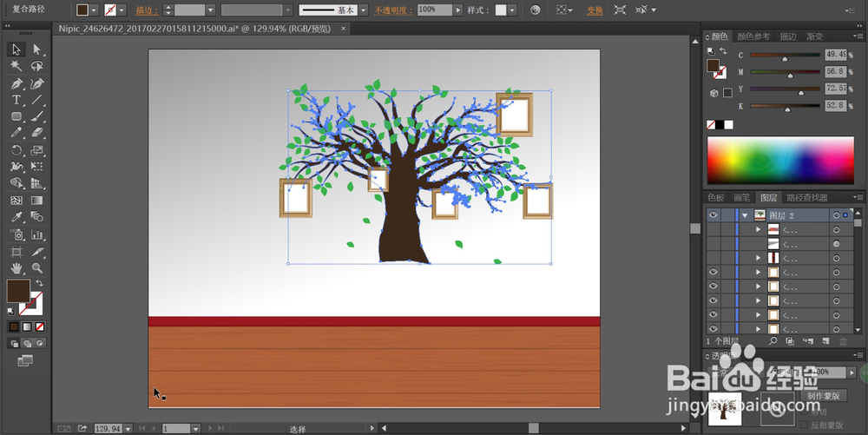The width and height of the screenshot is (868, 435).
Task: Switch to the 颜色参考 tab
Action: click(x=753, y=36)
